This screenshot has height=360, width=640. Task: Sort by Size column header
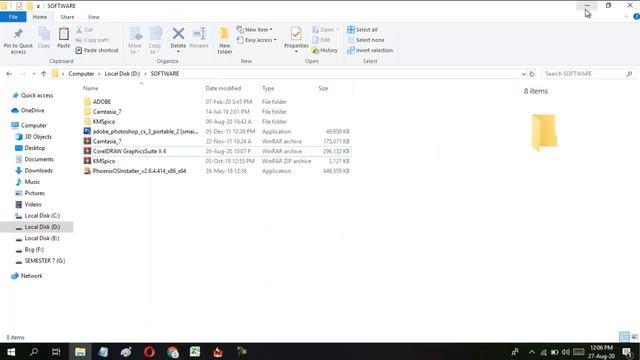[323, 88]
